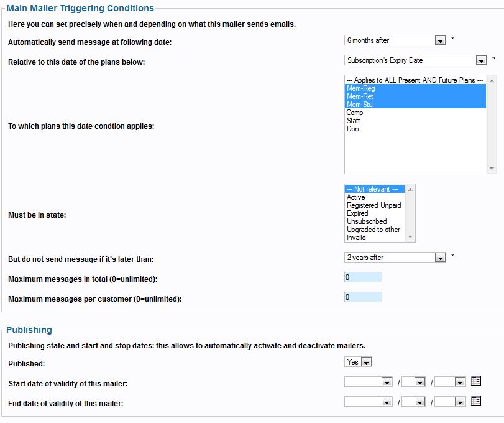Viewport: 504px width, 423px height.
Task: Select the Registered Unpaid state option
Action: [375, 205]
